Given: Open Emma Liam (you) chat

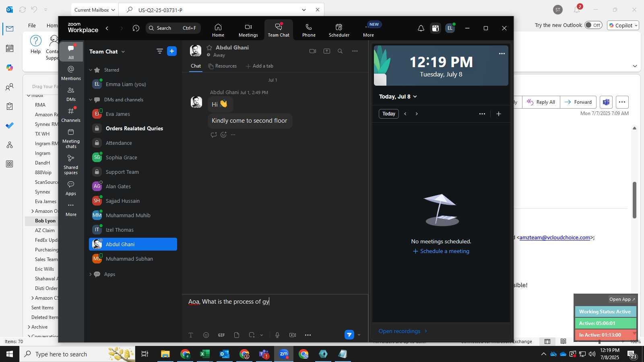Looking at the screenshot, I should (x=133, y=84).
